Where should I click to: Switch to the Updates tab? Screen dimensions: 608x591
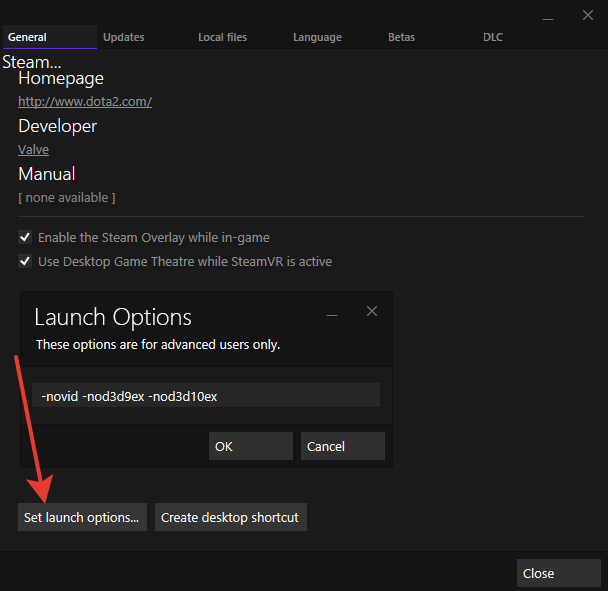[x=123, y=37]
